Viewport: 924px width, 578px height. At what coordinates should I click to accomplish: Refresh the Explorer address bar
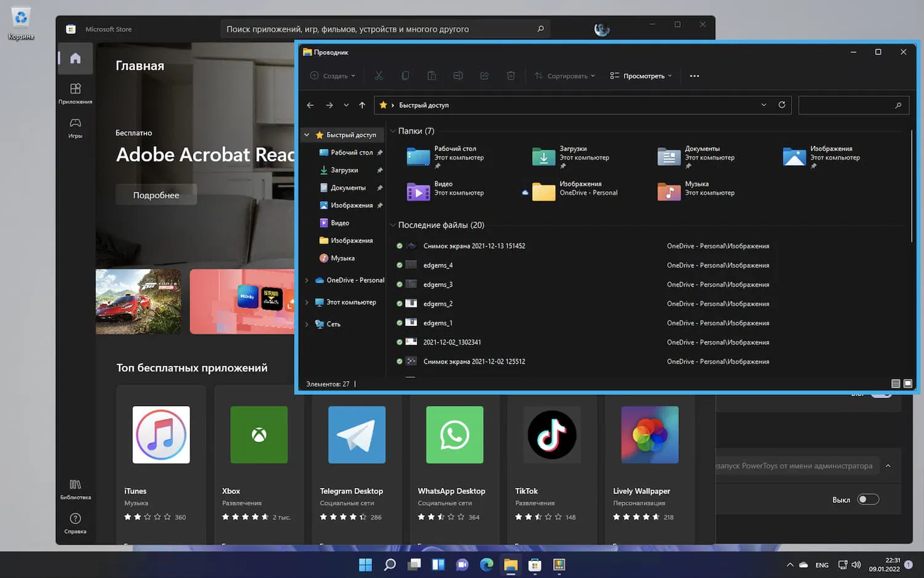click(782, 105)
